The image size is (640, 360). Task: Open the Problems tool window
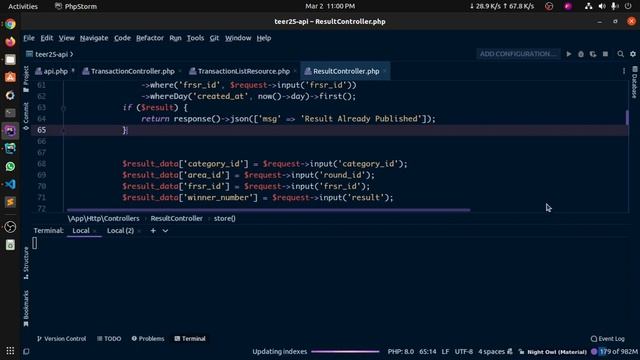[x=148, y=339]
